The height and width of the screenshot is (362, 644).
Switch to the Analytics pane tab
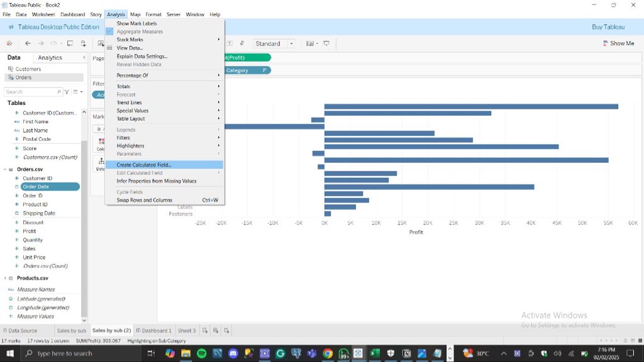pyautogui.click(x=50, y=58)
